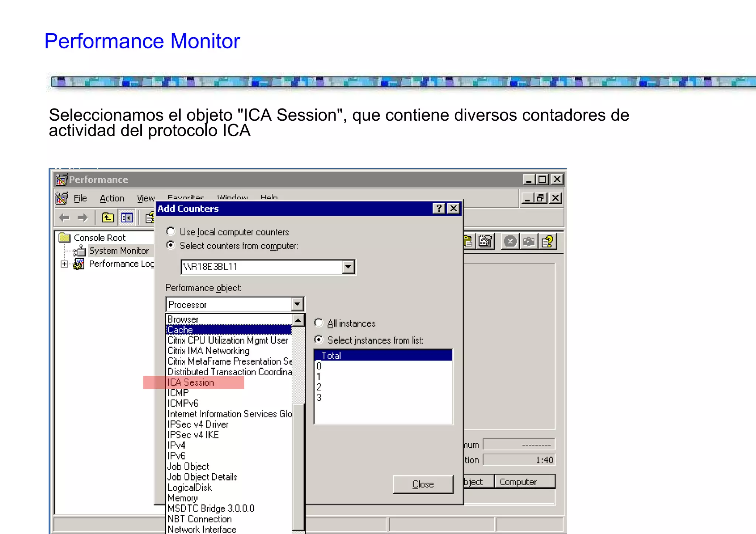Select IPv4 in the object list
This screenshot has height=534, width=756.
pyautogui.click(x=229, y=445)
